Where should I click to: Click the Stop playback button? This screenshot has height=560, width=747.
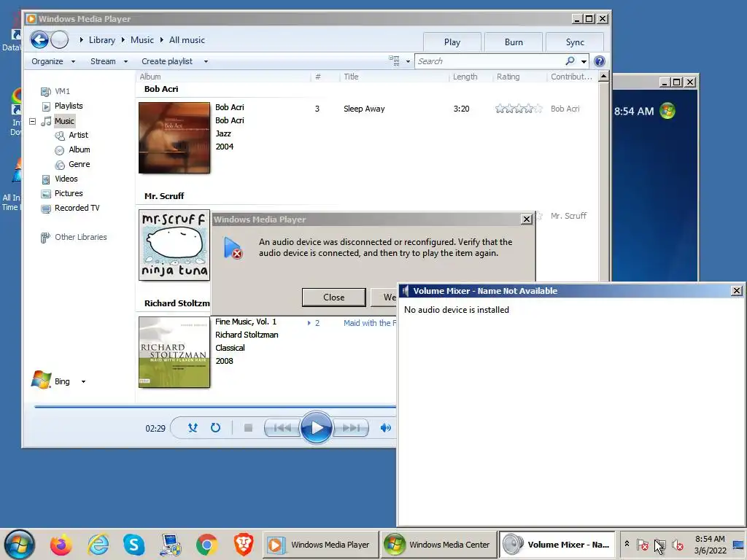248,427
